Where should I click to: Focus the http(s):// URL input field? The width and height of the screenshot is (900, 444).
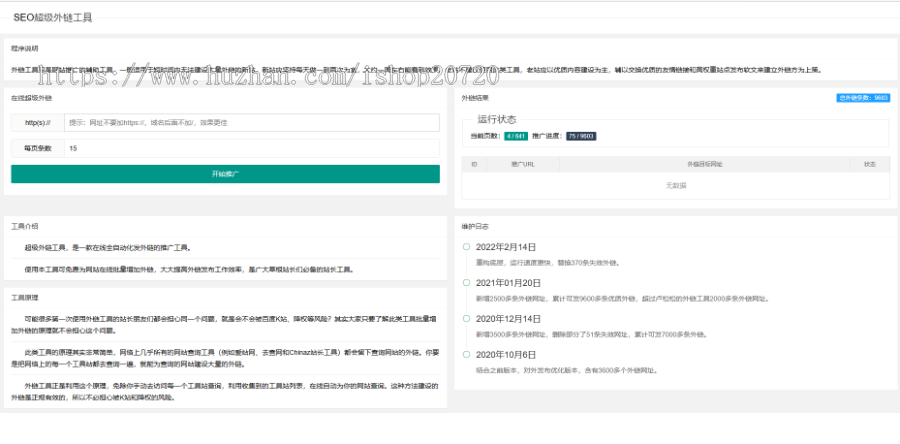click(x=251, y=122)
